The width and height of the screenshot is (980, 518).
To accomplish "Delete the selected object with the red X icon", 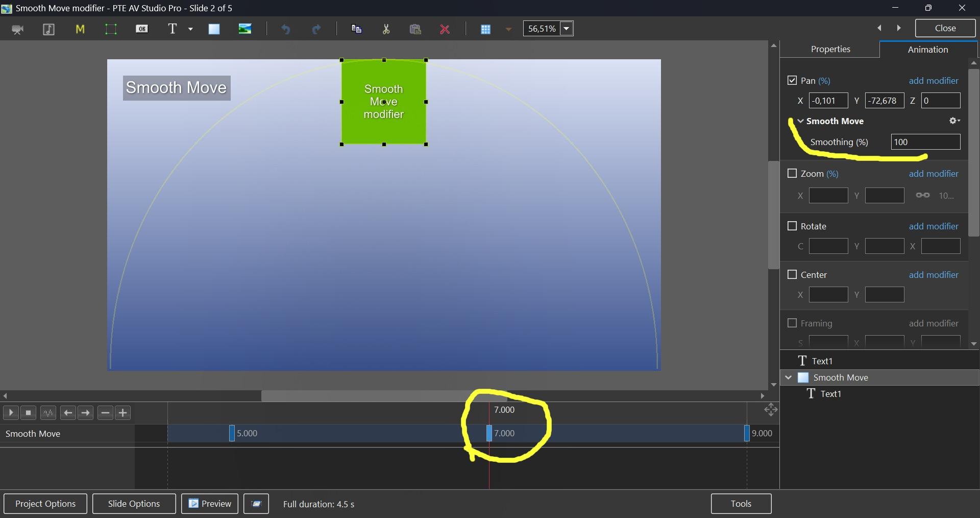I will 445,29.
